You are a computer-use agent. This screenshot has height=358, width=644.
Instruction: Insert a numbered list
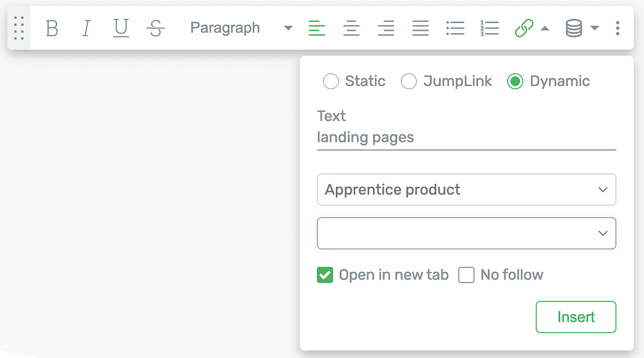click(x=489, y=28)
